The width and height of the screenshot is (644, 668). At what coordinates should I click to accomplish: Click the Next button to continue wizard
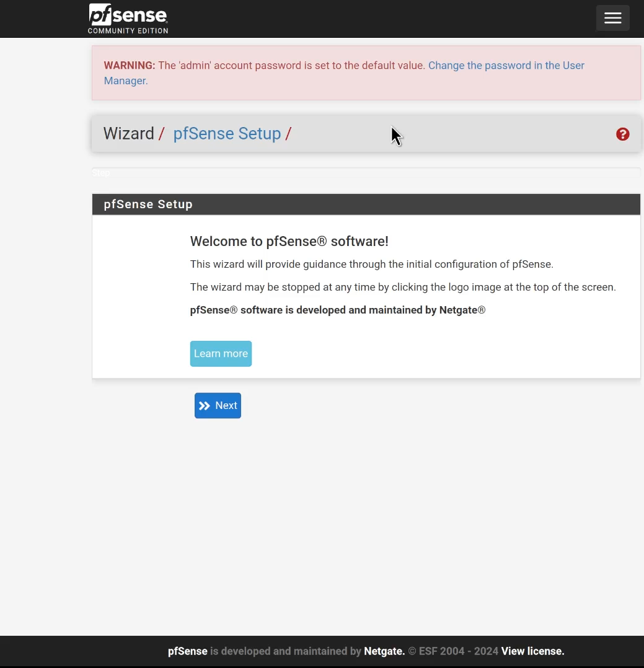tap(218, 405)
